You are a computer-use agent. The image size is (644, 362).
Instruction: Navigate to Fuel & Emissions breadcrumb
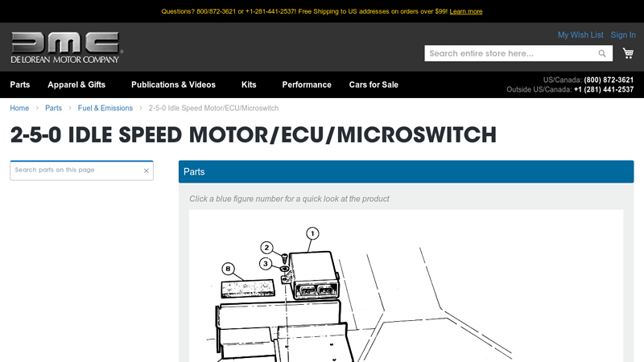[105, 108]
